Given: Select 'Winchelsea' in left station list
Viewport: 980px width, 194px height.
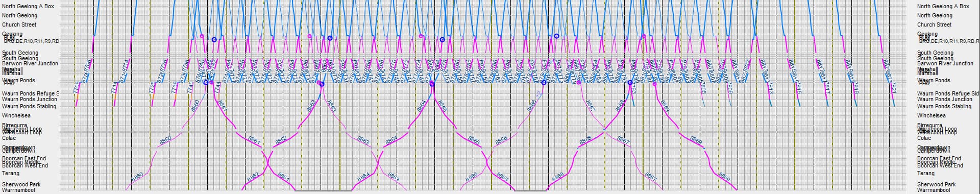Looking at the screenshot, I should (x=16, y=115).
